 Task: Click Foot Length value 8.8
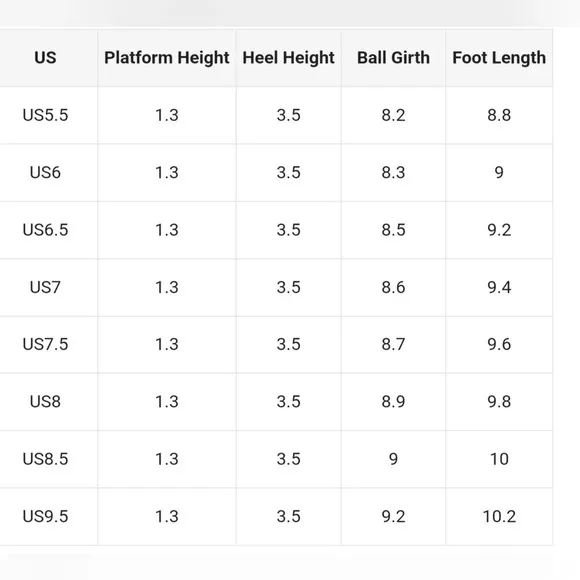(x=499, y=115)
